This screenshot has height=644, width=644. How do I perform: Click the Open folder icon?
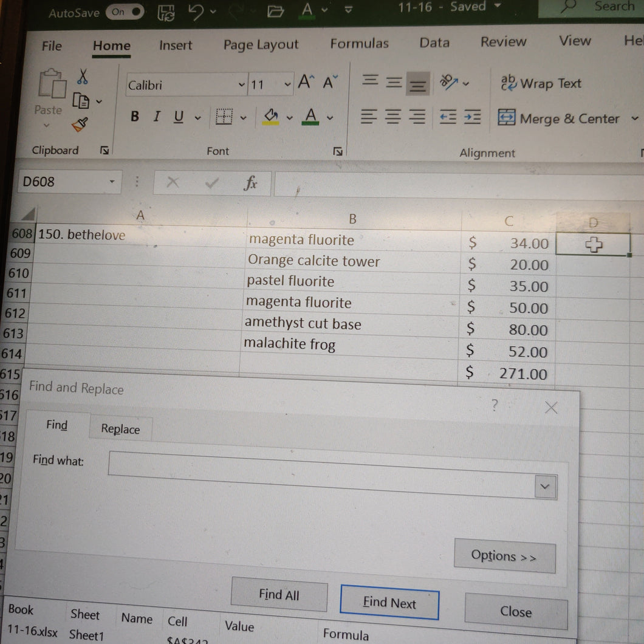click(x=275, y=11)
